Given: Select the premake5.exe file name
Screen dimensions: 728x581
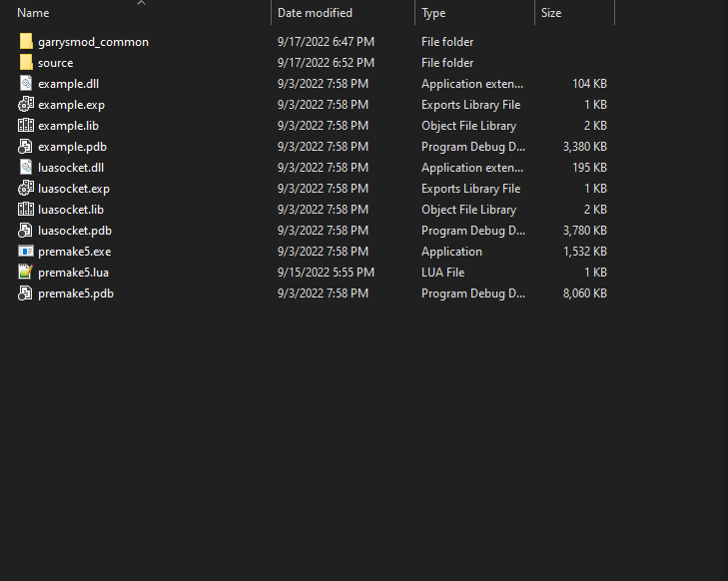Looking at the screenshot, I should pos(74,252).
